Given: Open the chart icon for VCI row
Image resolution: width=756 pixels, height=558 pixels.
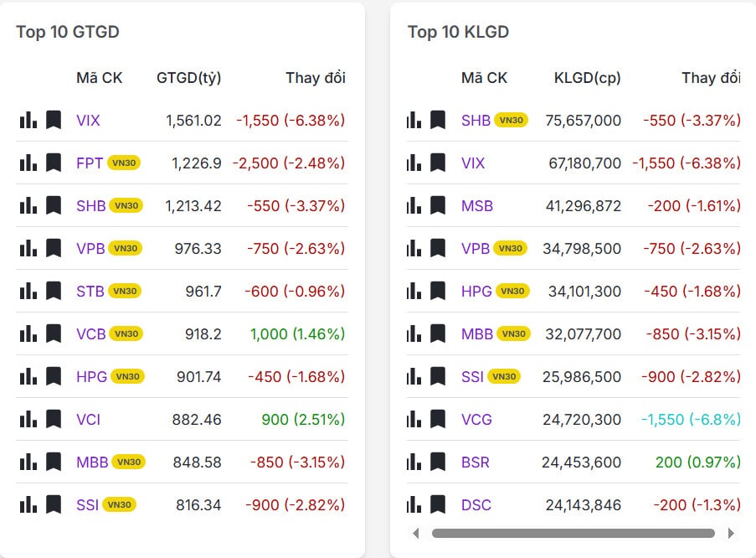Looking at the screenshot, I should pos(28,419).
